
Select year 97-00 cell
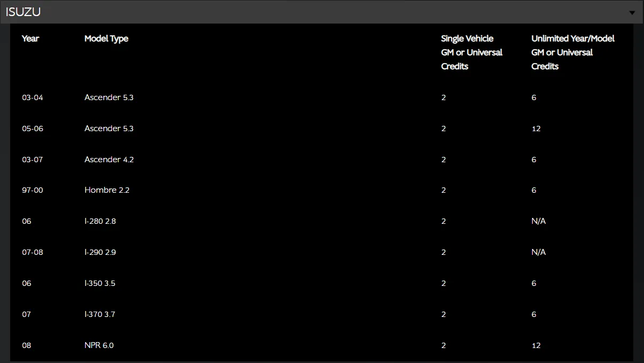33,190
